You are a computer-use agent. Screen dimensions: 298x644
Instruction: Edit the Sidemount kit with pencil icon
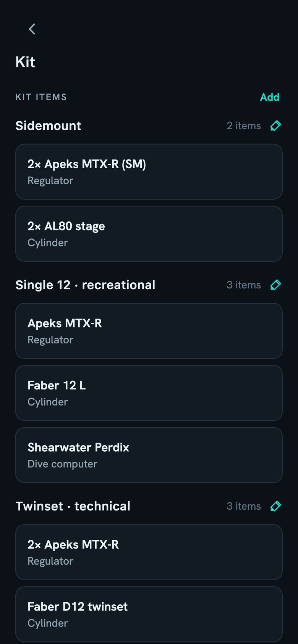(x=275, y=126)
